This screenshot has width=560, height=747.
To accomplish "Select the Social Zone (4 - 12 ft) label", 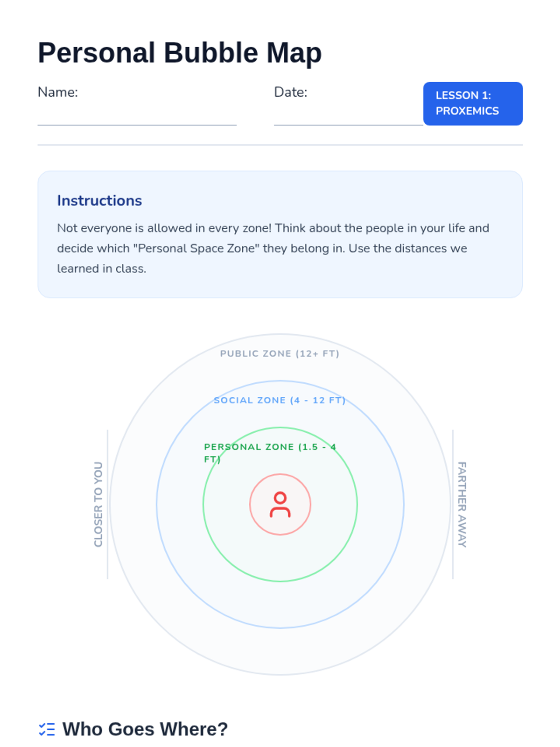I will [x=280, y=400].
